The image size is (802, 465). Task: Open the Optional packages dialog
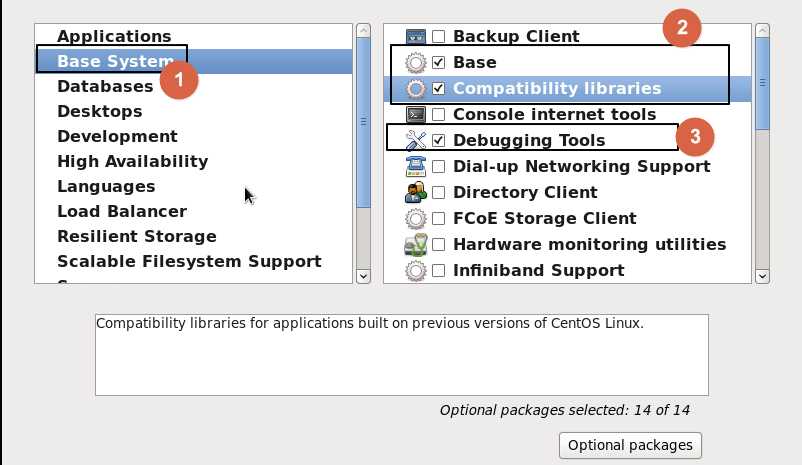point(630,446)
